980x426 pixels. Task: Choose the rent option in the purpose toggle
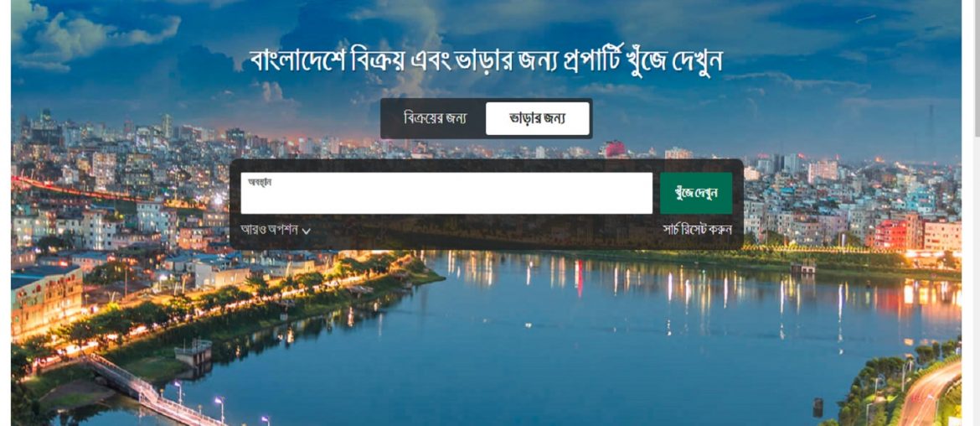[x=538, y=118]
